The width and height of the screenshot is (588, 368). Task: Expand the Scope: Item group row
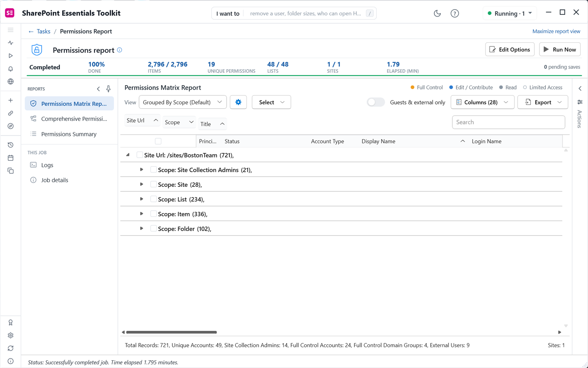141,214
